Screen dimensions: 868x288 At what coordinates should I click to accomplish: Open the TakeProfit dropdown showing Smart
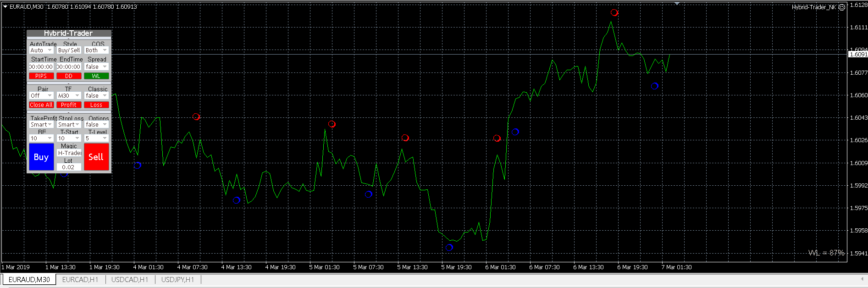point(41,125)
